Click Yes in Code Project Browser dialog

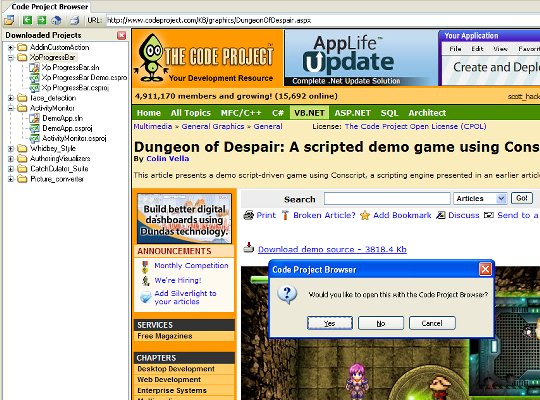(x=330, y=323)
